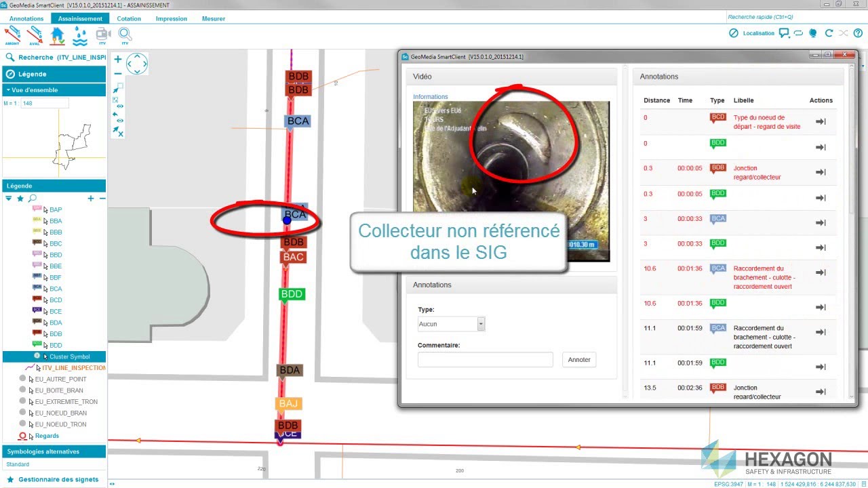This screenshot has width=868, height=488.
Task: Click the cancel circle icon beside Localisation
Action: pos(733,33)
